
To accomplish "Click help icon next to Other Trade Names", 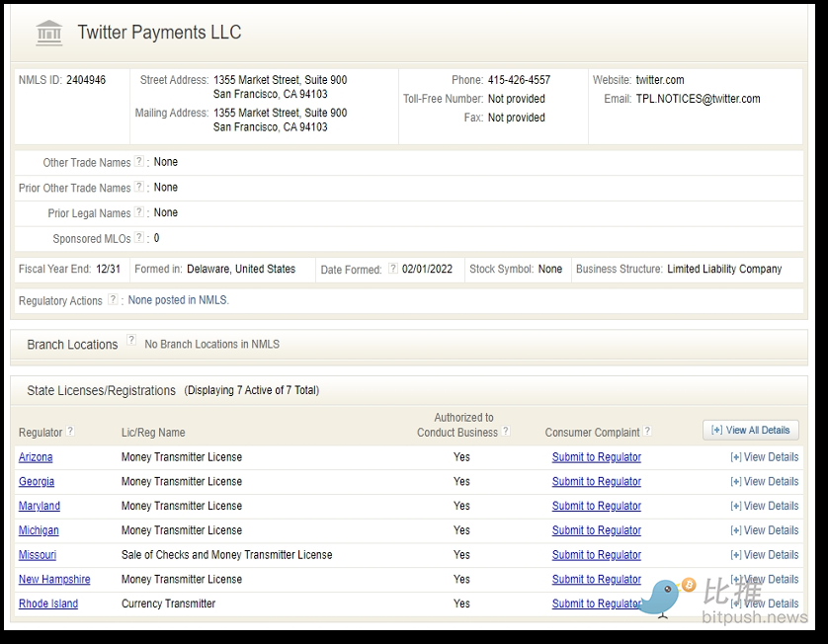I will (139, 162).
